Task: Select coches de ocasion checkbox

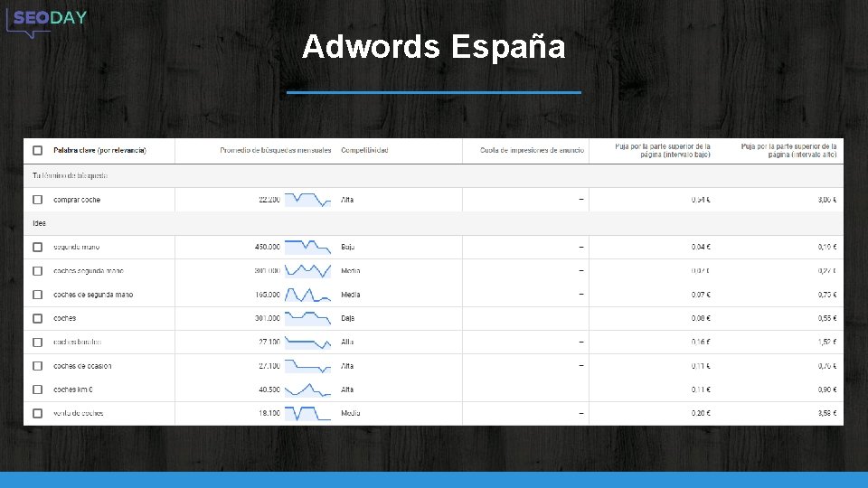Action: (x=37, y=366)
